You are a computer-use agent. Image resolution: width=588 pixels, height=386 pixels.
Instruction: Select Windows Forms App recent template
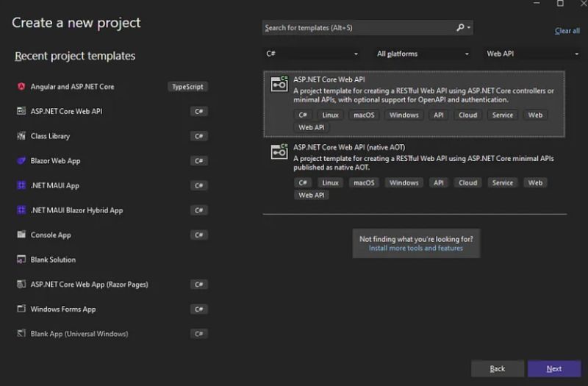(112, 309)
